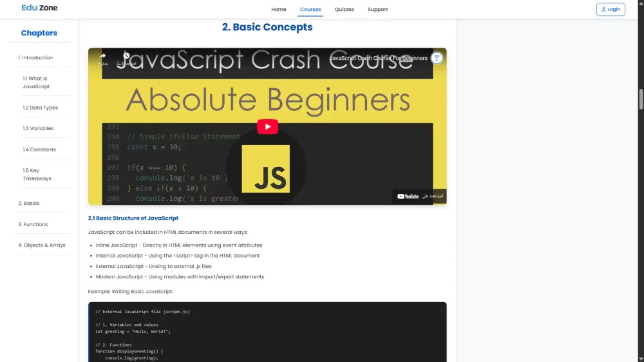The width and height of the screenshot is (644, 362).
Task: Open the Edu Zone logo
Action: (39, 8)
